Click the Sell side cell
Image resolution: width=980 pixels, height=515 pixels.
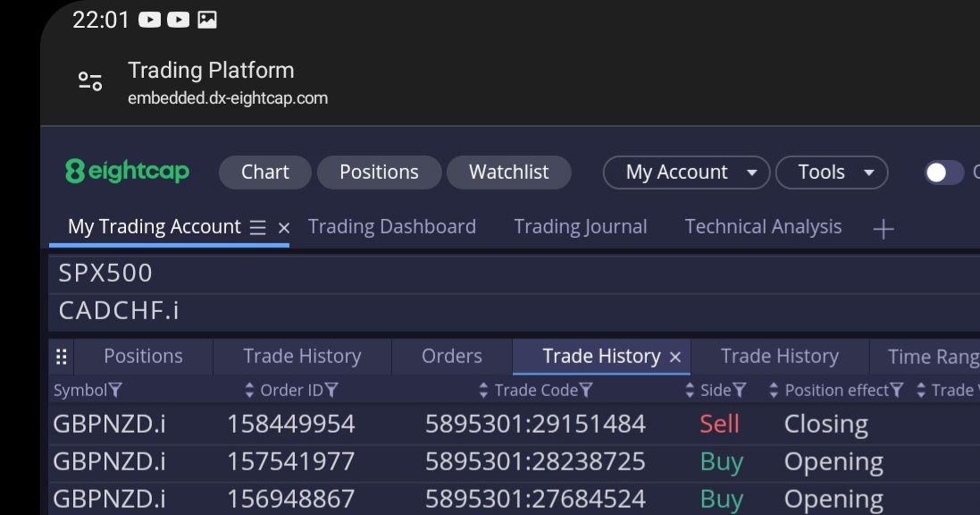(719, 425)
